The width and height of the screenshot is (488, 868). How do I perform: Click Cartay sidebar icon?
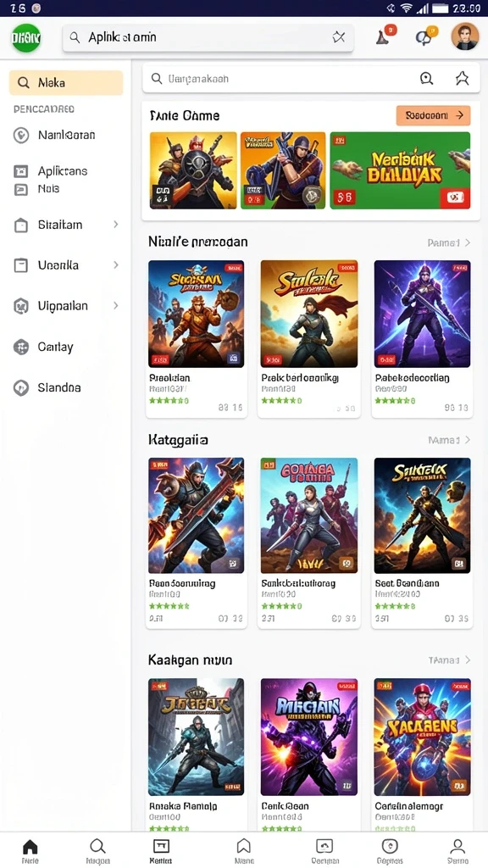click(x=21, y=347)
